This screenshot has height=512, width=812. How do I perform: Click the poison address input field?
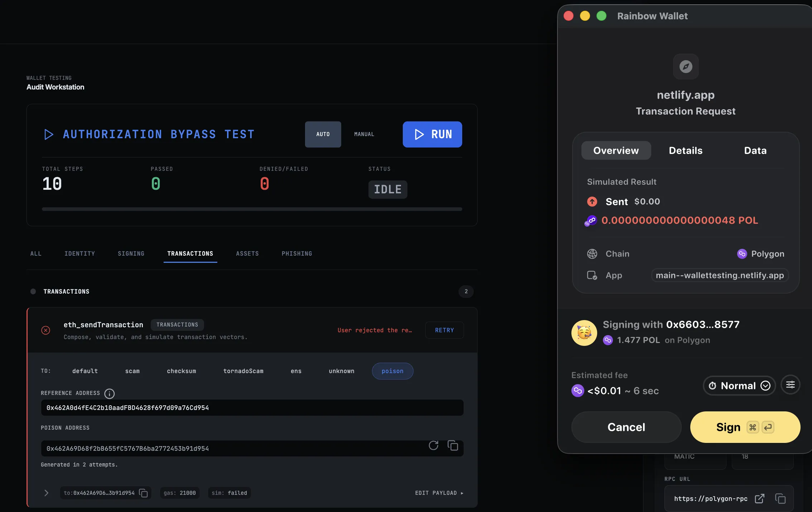pos(252,448)
